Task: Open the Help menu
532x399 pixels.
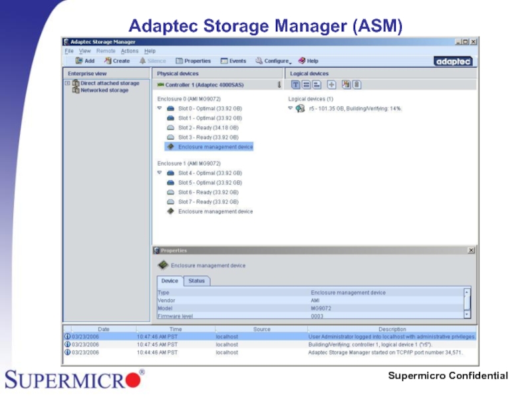Action: tap(150, 51)
